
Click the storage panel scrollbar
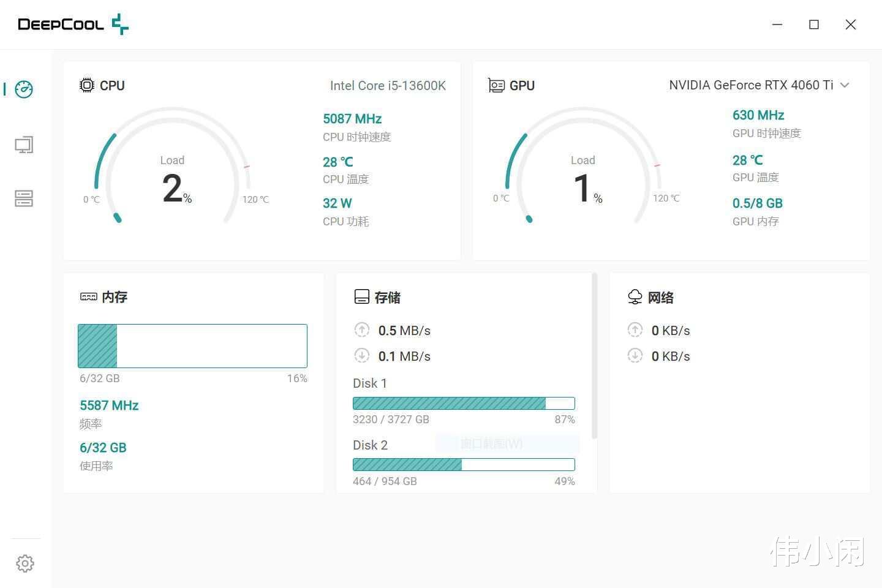pos(594,356)
